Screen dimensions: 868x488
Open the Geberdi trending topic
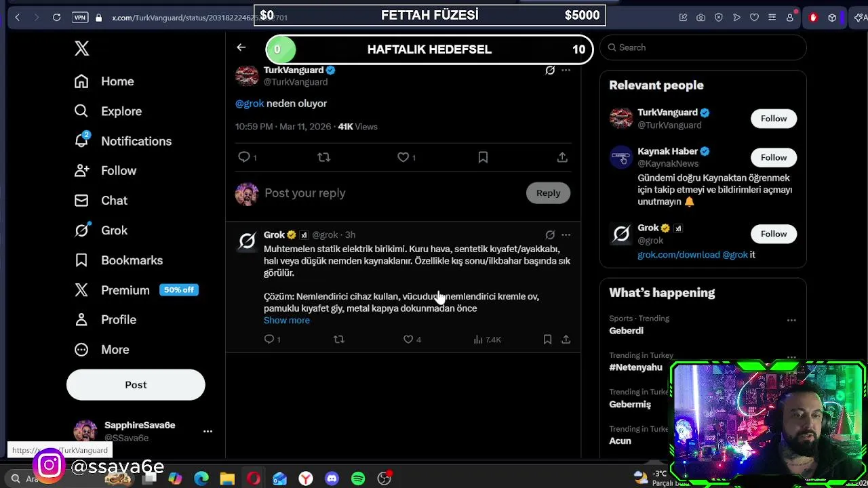coord(626,331)
